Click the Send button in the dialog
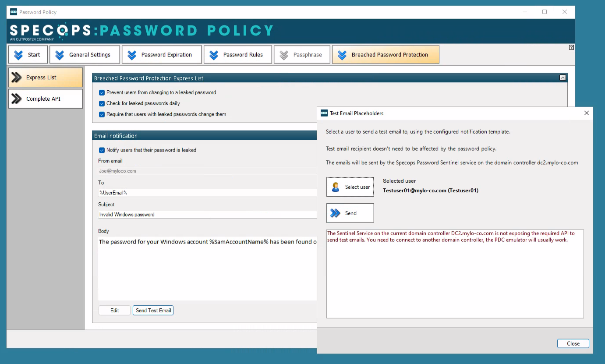 pyautogui.click(x=350, y=213)
